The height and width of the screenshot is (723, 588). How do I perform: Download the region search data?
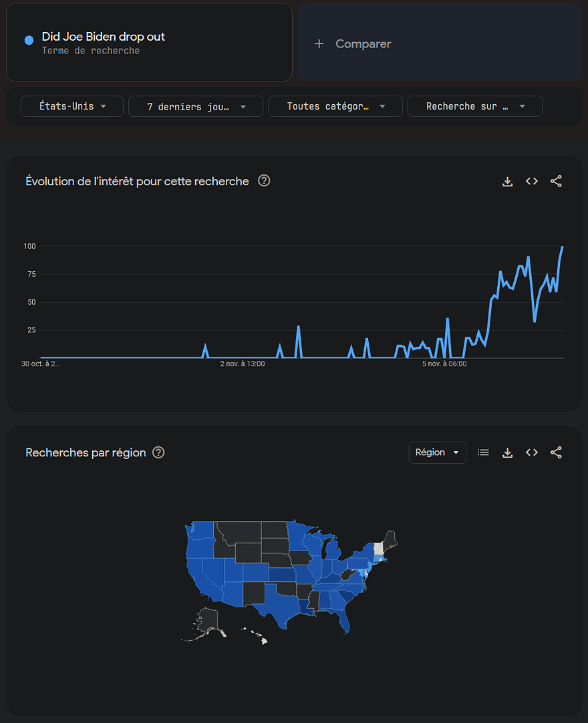pos(508,452)
